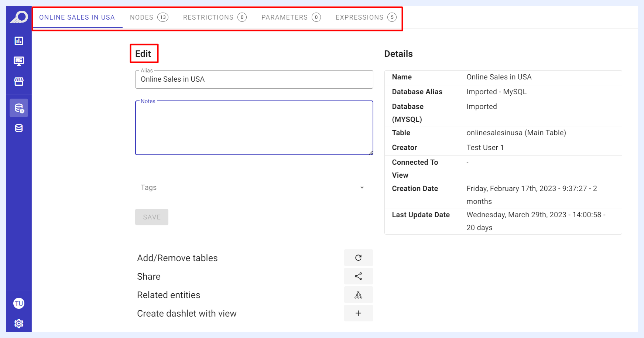Click the Creation Date label
The width and height of the screenshot is (644, 338).
coord(415,188)
